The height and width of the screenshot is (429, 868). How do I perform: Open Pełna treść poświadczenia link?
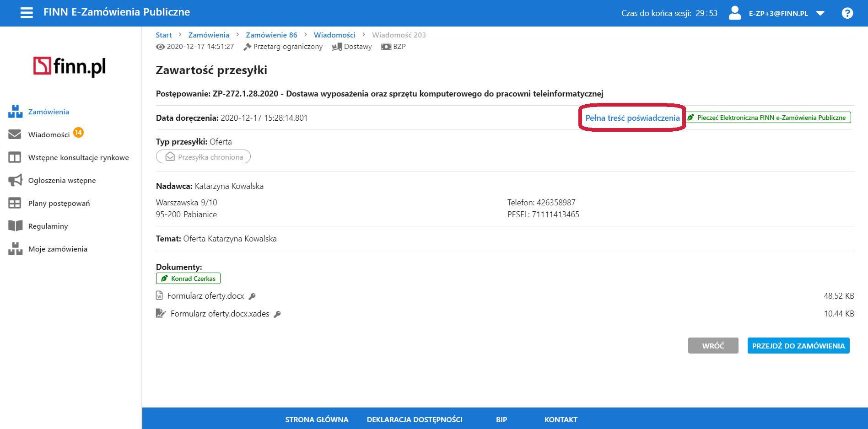[632, 118]
